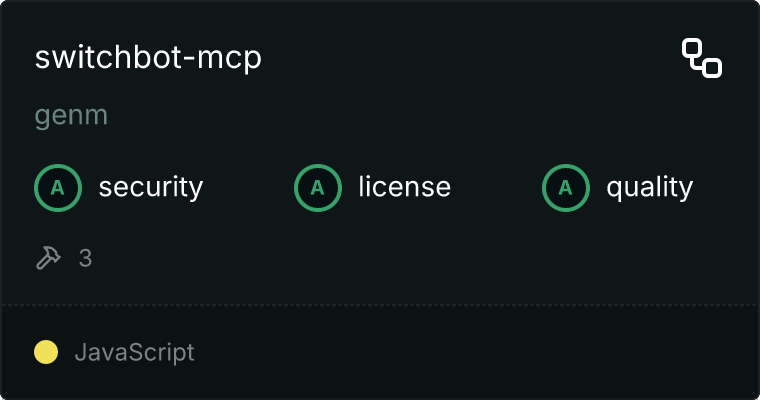
Task: Click the security grade A badge
Action: pyautogui.click(x=58, y=188)
